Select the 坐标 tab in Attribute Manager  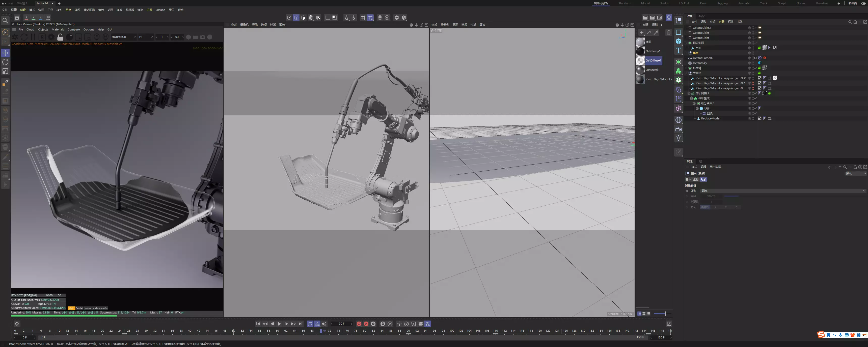pos(696,179)
